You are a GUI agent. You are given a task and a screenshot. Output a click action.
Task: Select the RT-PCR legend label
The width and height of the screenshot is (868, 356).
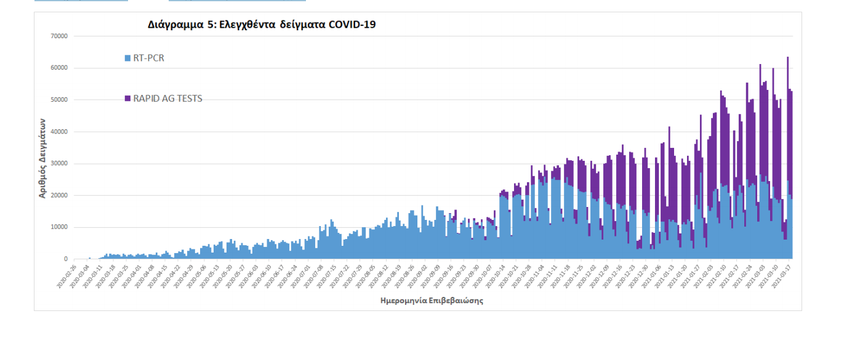pyautogui.click(x=148, y=59)
